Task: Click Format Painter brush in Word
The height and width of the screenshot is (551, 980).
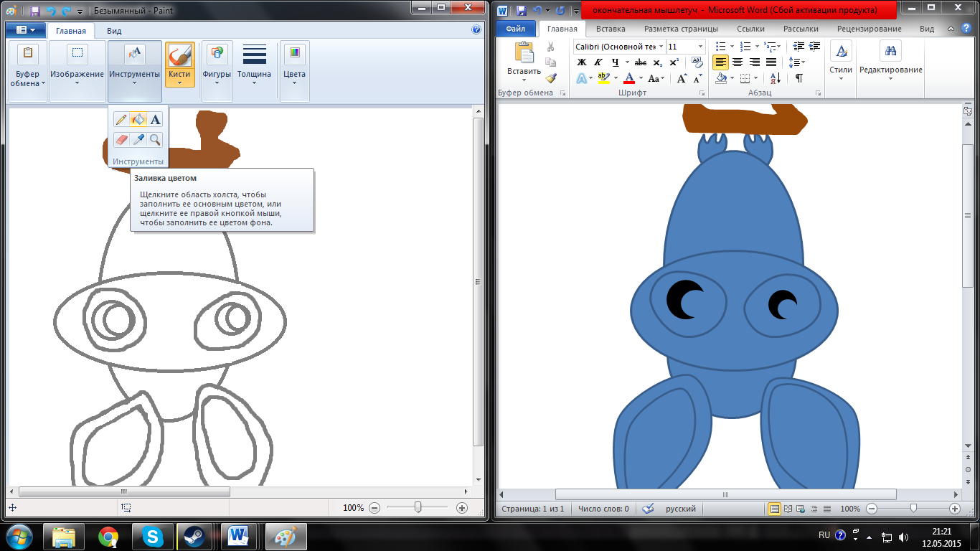Action: [x=551, y=78]
